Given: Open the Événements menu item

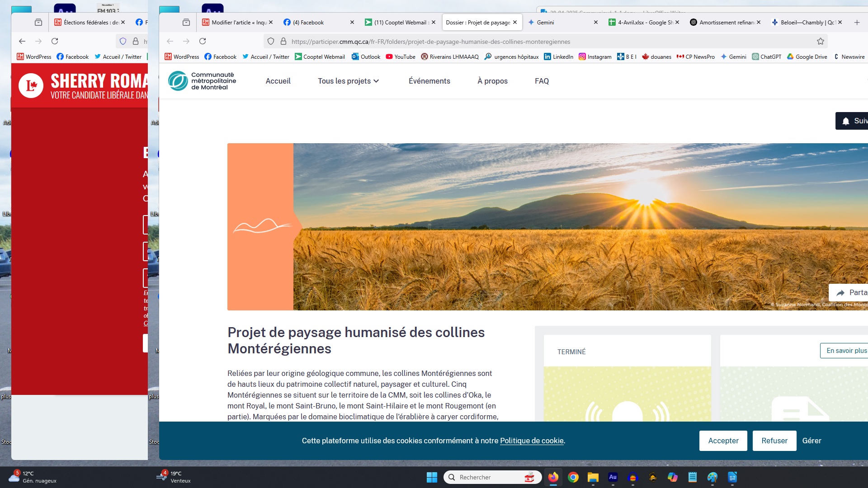Looking at the screenshot, I should [x=429, y=81].
